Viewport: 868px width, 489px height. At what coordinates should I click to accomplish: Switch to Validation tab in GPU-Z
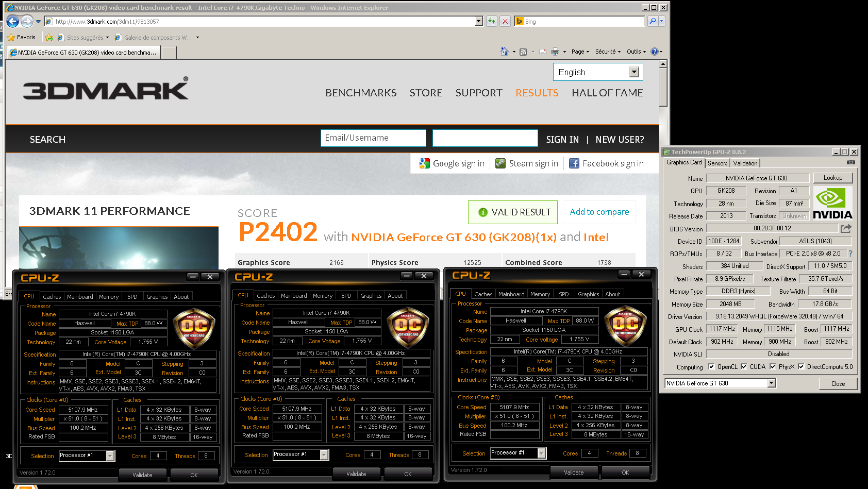[745, 163]
